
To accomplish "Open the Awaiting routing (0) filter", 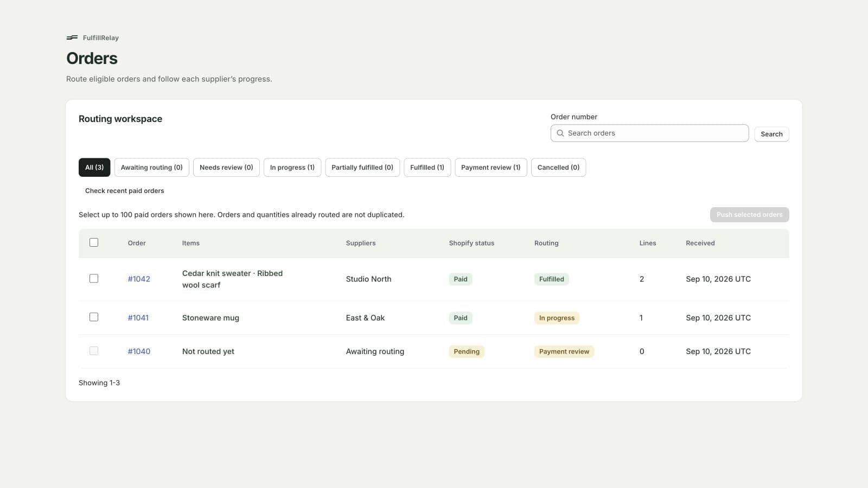I will click(152, 168).
